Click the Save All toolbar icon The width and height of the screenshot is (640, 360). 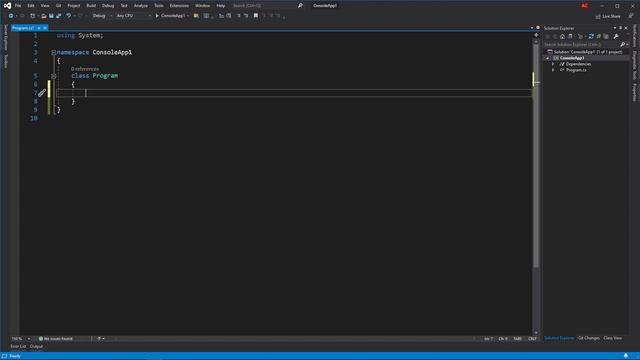(58, 16)
